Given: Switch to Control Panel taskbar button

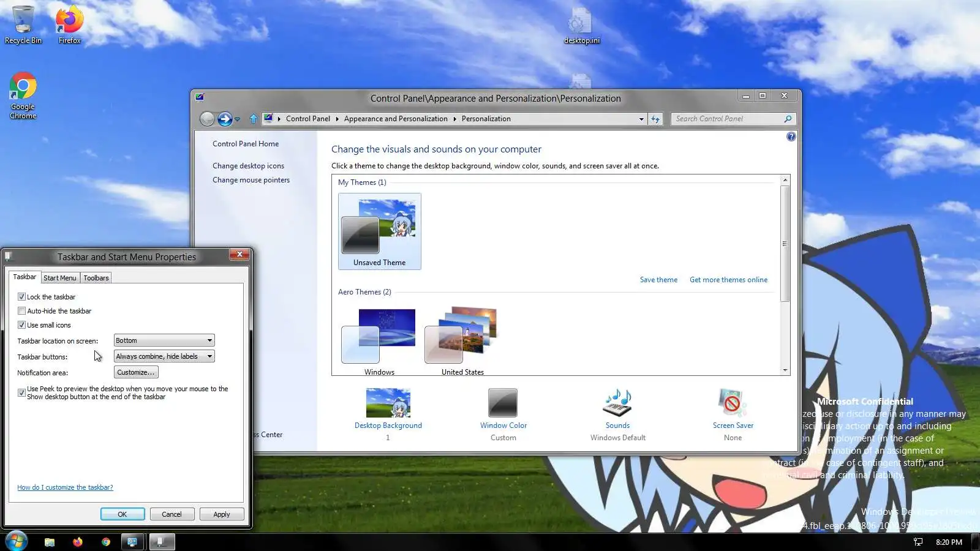Looking at the screenshot, I should (132, 542).
